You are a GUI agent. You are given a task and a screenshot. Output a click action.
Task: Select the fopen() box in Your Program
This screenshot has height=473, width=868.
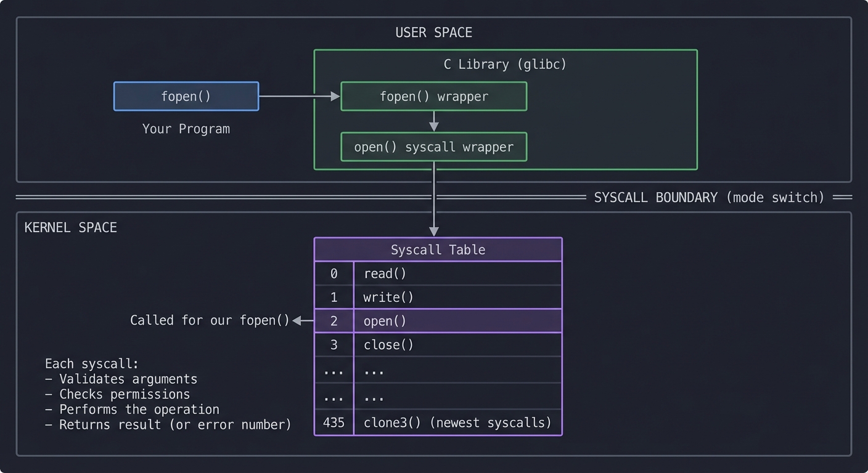pos(186,96)
